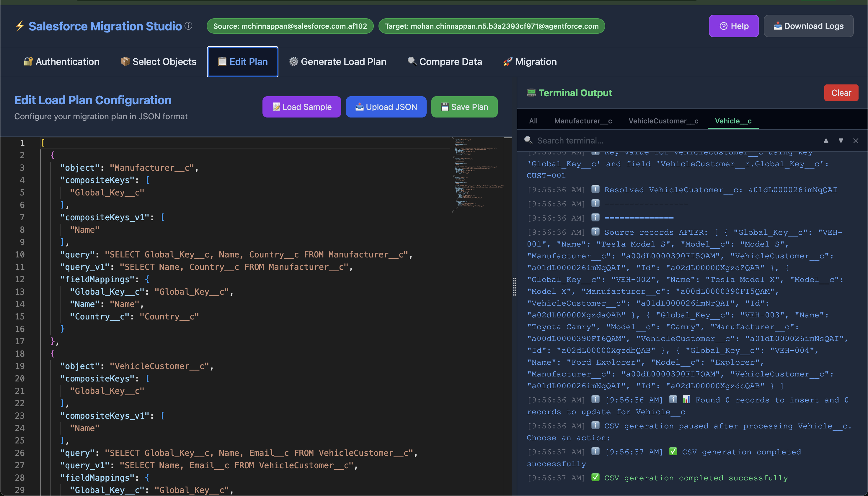Open the Compare Data tab

point(445,62)
